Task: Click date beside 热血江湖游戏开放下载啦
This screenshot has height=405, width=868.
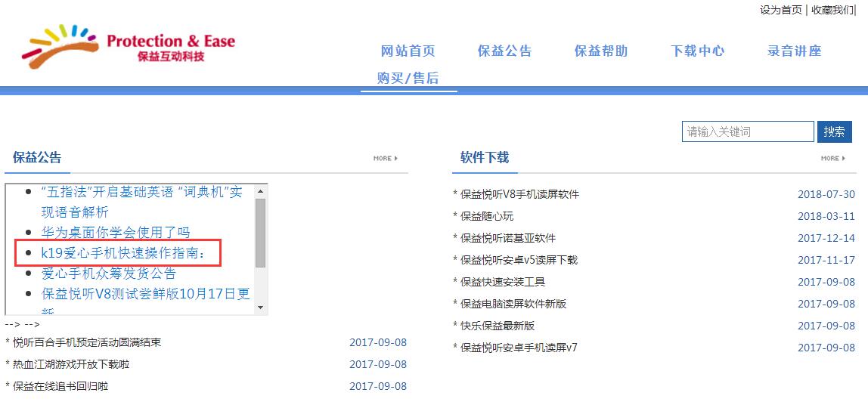Action: pyautogui.click(x=378, y=365)
